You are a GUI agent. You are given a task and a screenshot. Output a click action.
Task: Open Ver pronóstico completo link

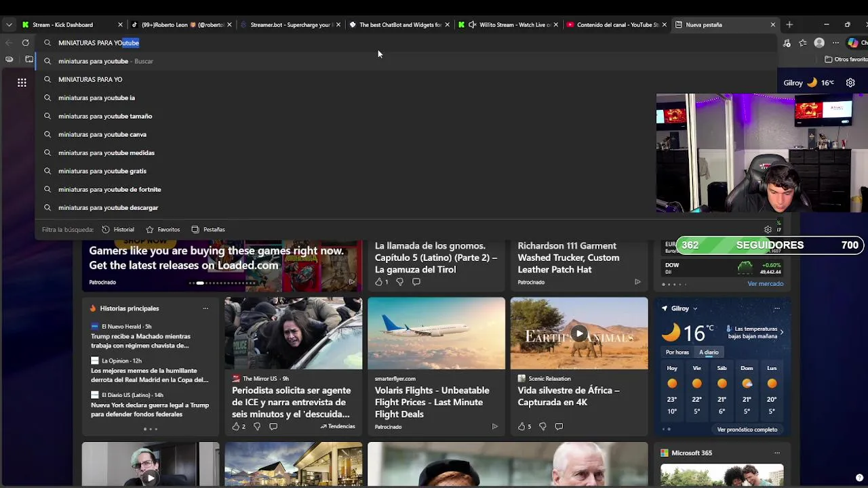(747, 430)
